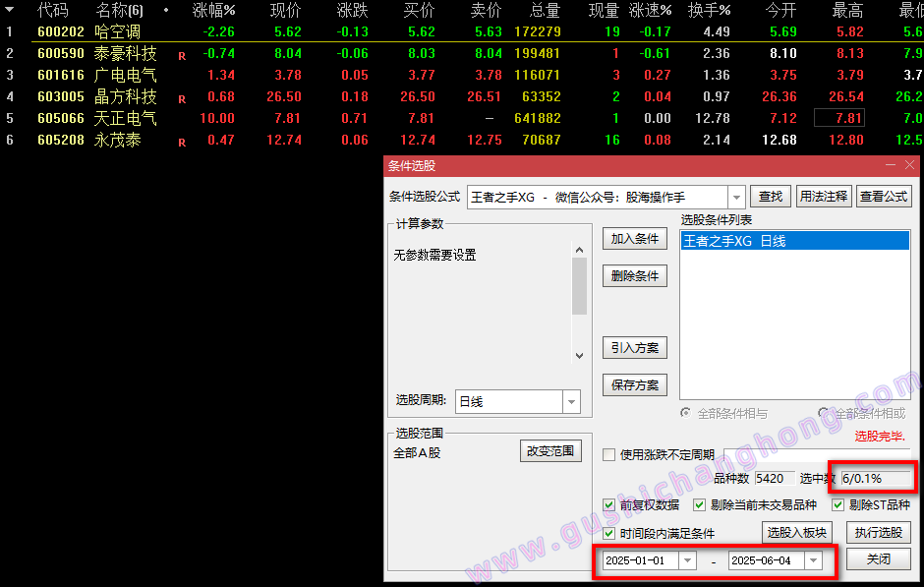Screen dimensions: 924x587
Task: Toggle 使用涨跌不定周期 checkbox
Action: 608,455
